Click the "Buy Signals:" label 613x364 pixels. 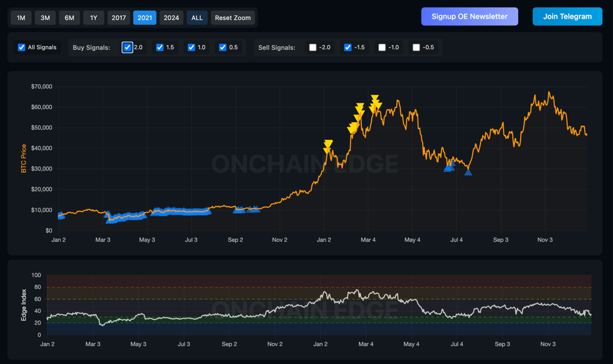[92, 47]
